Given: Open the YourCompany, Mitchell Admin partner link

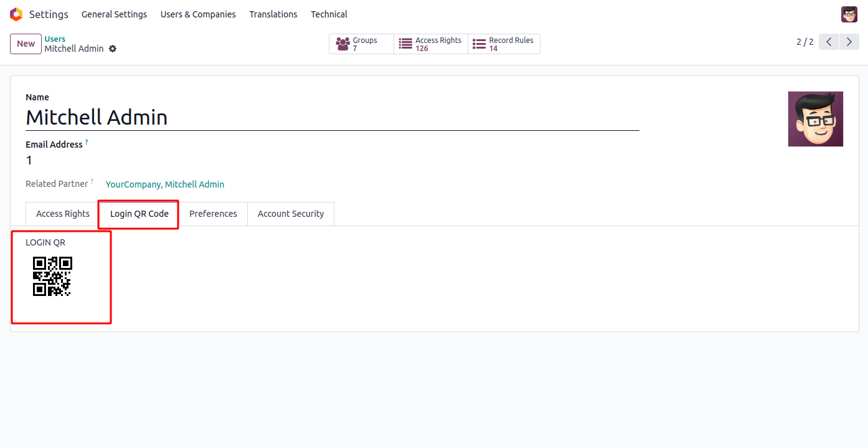Looking at the screenshot, I should click(165, 184).
